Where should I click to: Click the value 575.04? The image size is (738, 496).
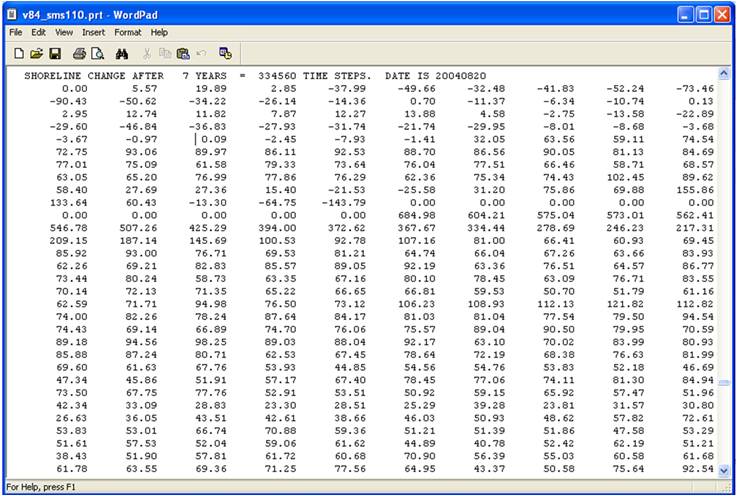(x=556, y=216)
